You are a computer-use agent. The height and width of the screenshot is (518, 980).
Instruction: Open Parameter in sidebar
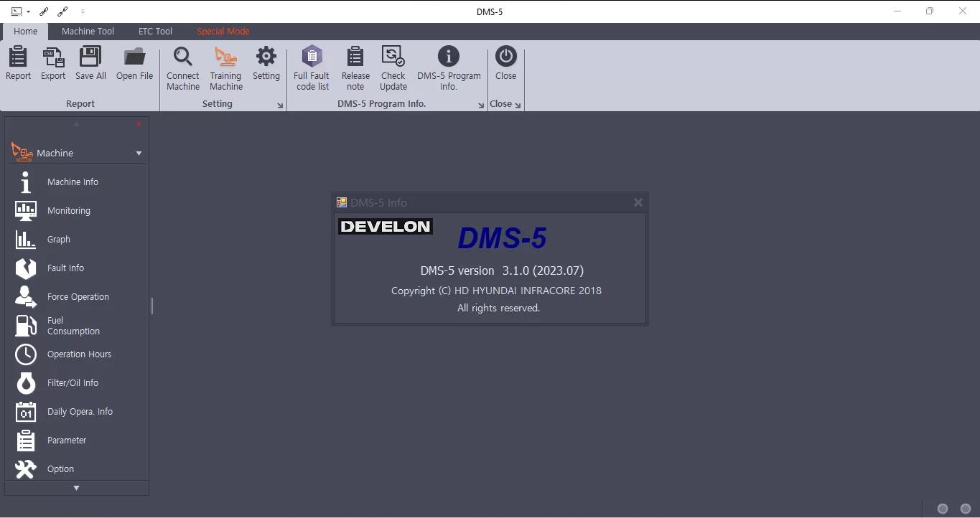pyautogui.click(x=77, y=441)
